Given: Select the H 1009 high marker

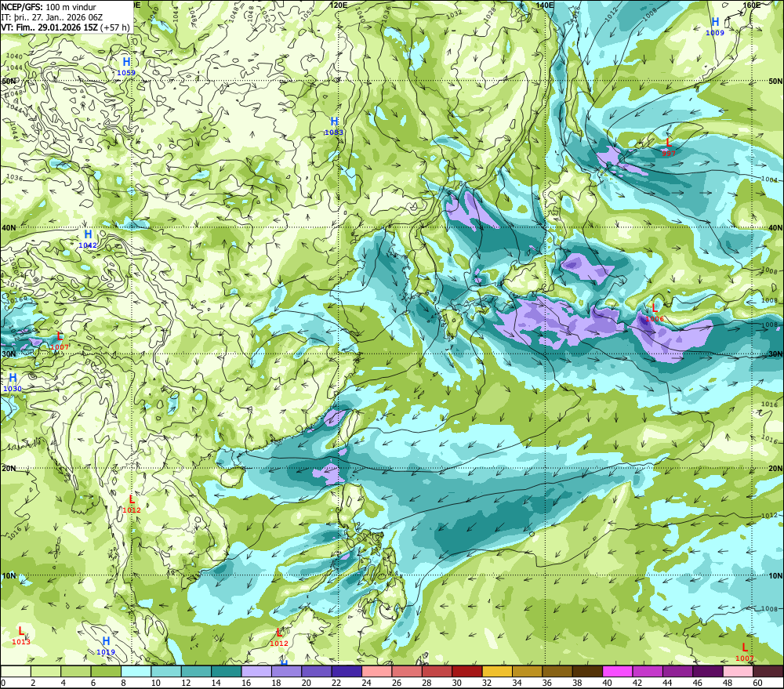Looking at the screenshot, I should pos(715,27).
